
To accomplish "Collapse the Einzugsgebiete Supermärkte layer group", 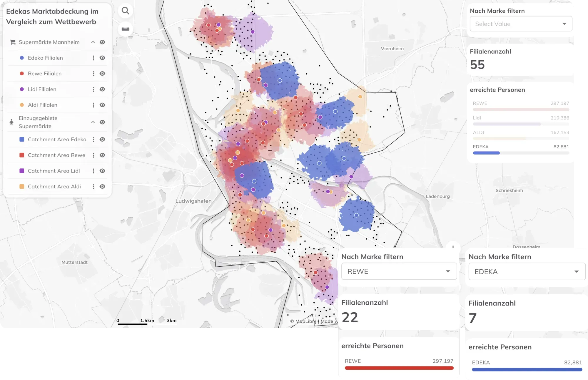I will pos(93,122).
